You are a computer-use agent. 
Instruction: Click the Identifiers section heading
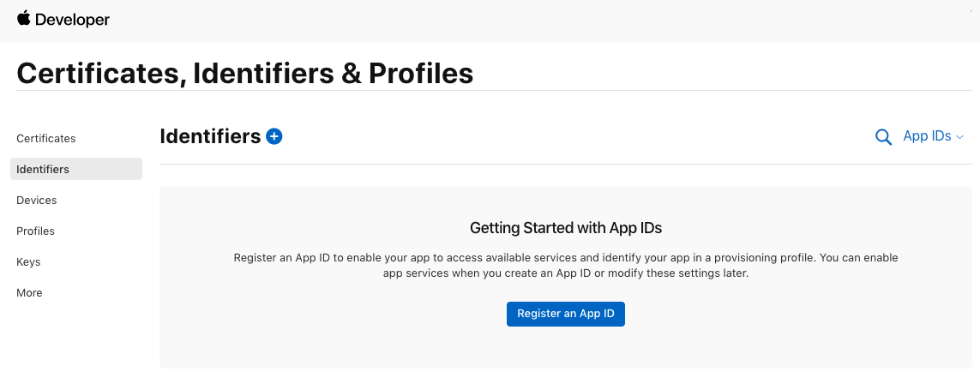210,136
